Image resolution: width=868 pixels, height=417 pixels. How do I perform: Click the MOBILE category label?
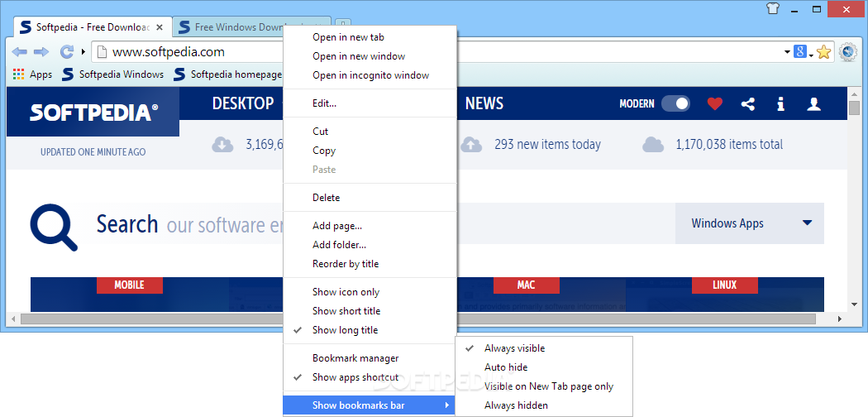[130, 285]
